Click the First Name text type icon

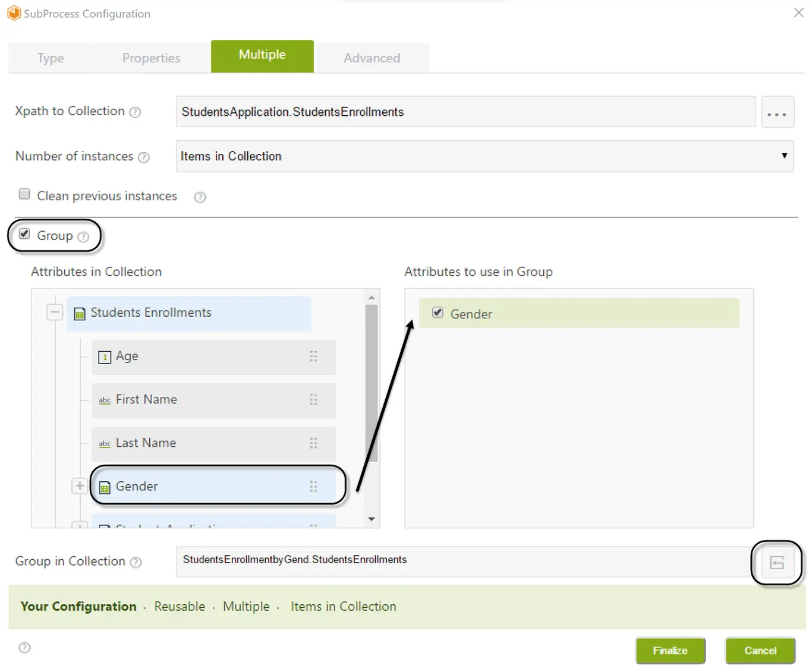click(x=105, y=400)
